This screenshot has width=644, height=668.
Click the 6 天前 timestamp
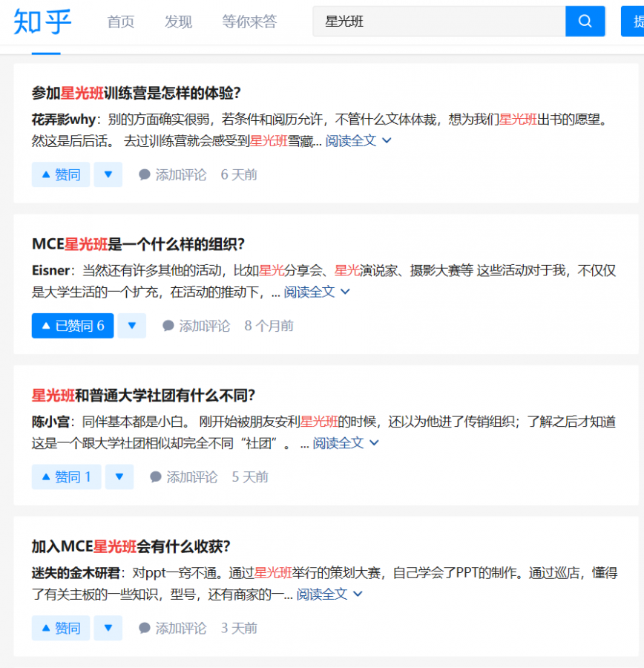239,174
